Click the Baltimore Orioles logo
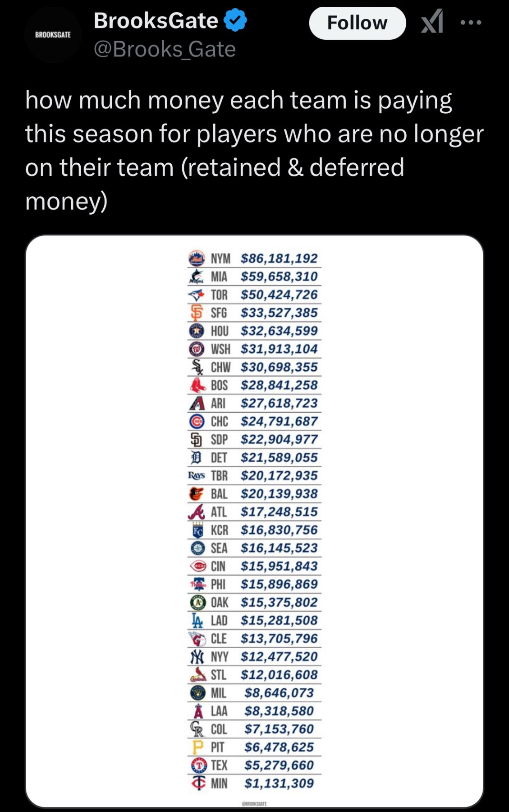 point(197,494)
